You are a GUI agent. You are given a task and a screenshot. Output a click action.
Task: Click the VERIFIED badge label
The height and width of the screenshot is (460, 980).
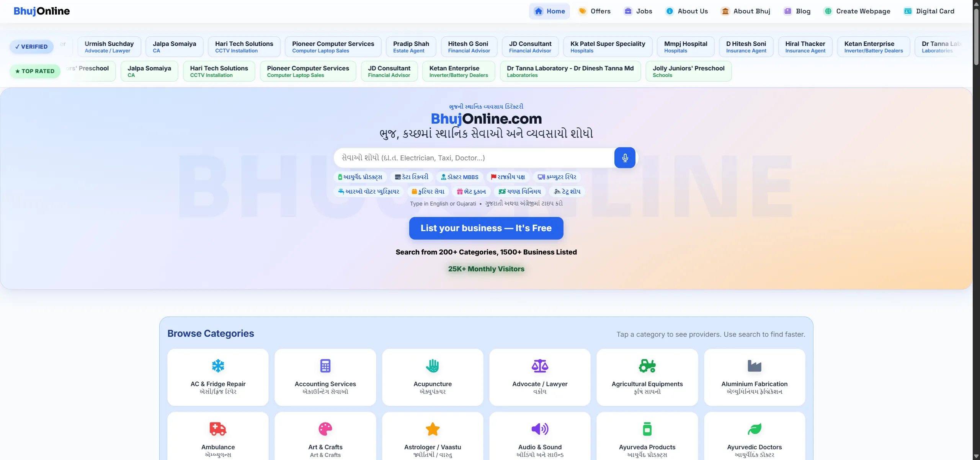(31, 47)
